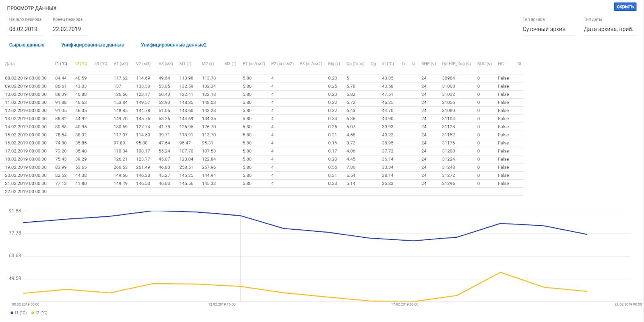Toggle the M3 (т) column header
The image size is (644, 322).
(230, 64)
